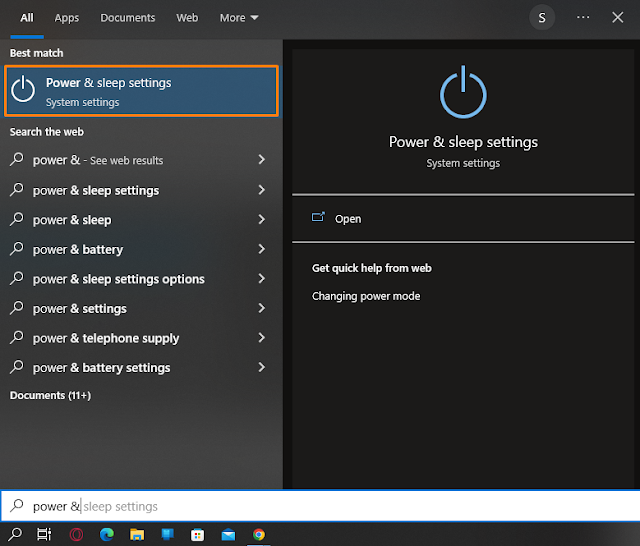Open the Documents filter tab
Screen dimensions: 640x546
point(128,18)
